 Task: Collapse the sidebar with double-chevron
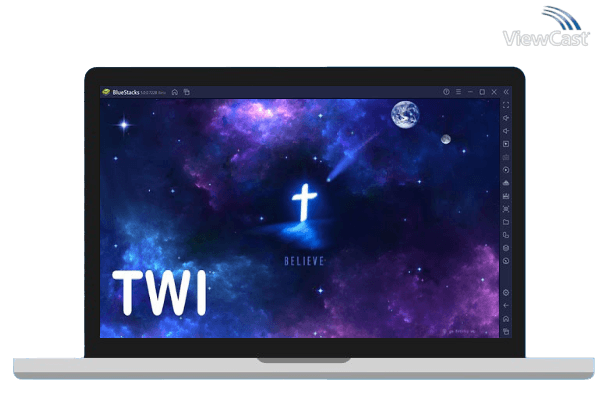tap(506, 92)
